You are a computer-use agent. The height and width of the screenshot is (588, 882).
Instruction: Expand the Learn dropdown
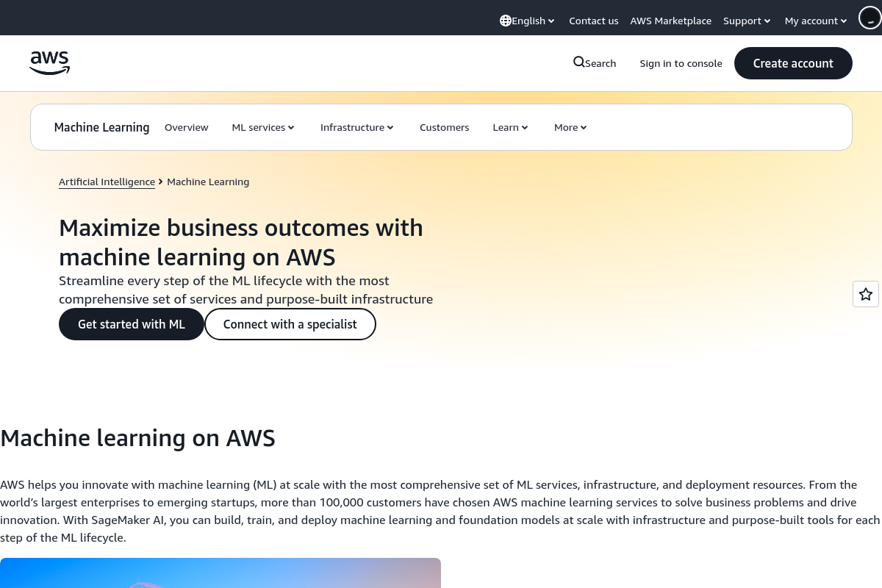[510, 127]
